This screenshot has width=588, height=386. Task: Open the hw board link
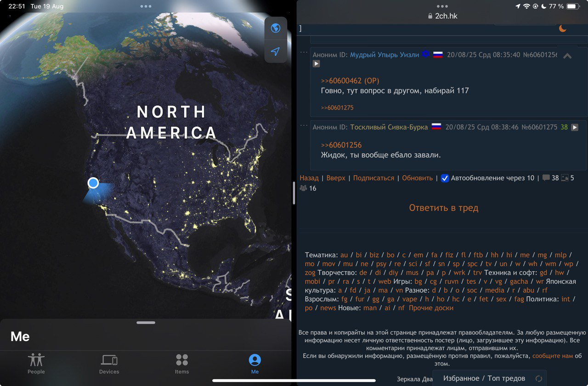pyautogui.click(x=560, y=273)
